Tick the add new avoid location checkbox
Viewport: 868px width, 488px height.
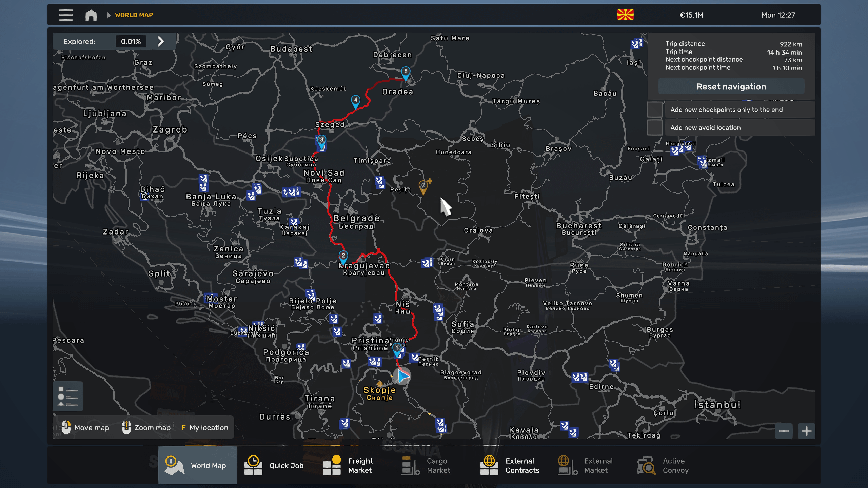[x=655, y=128]
